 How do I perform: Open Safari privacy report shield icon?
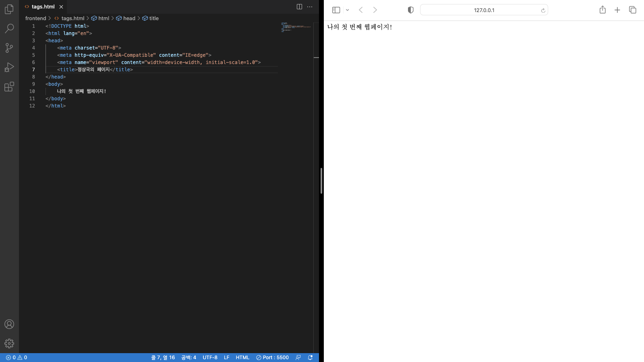(411, 10)
